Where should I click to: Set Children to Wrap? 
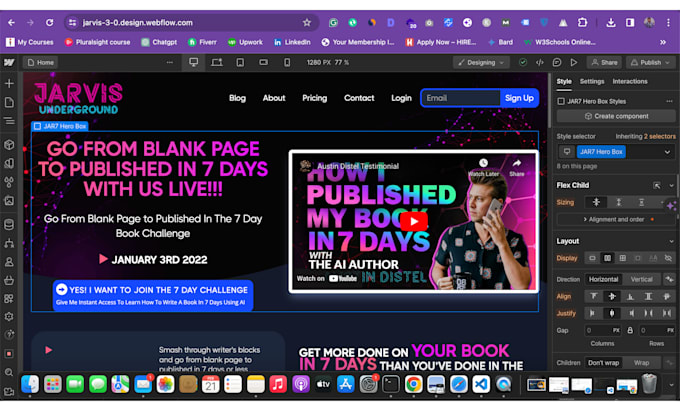click(641, 362)
